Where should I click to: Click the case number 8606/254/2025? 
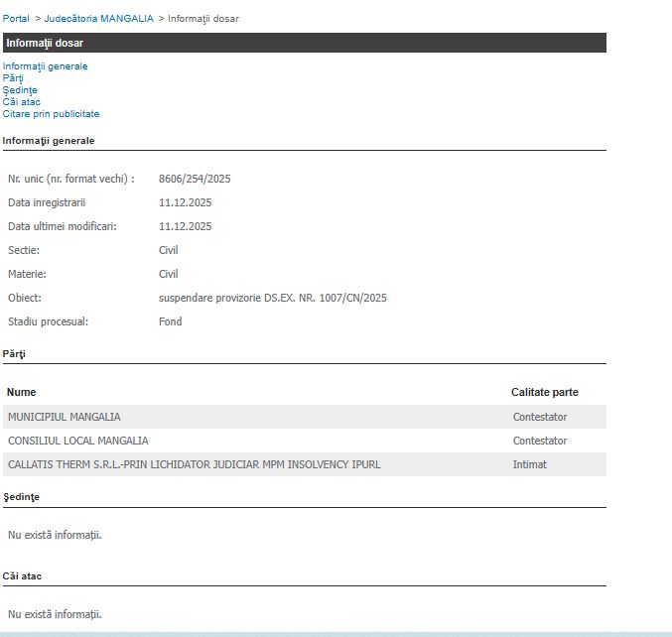pyautogui.click(x=195, y=179)
